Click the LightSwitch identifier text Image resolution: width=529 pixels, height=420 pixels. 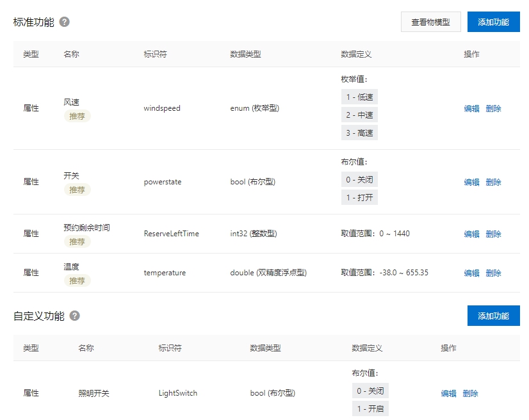pos(178,393)
